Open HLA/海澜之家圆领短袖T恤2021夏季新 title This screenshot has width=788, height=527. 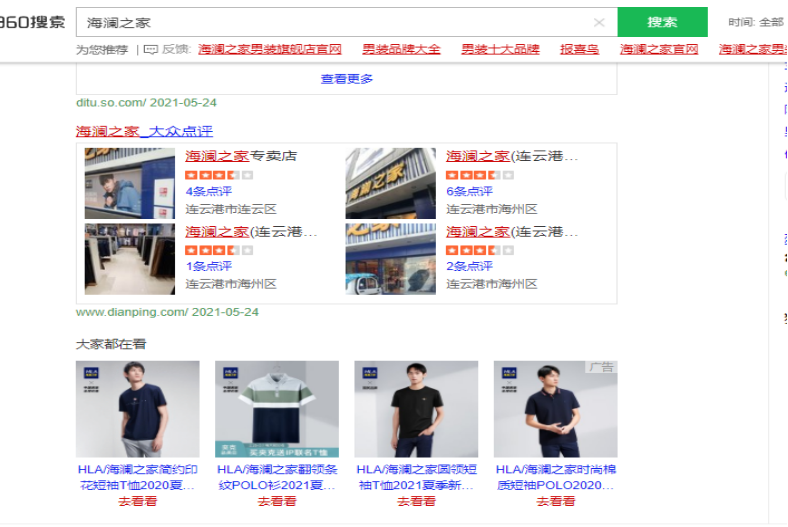point(416,477)
